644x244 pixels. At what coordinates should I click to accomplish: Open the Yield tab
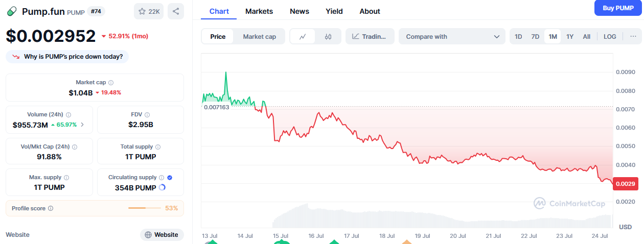click(x=334, y=11)
